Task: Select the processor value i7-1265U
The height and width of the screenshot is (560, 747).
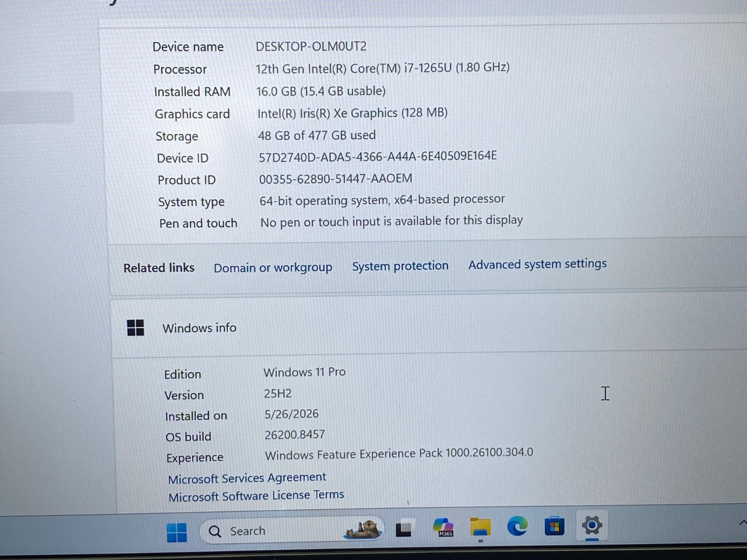Action: pyautogui.click(x=382, y=68)
